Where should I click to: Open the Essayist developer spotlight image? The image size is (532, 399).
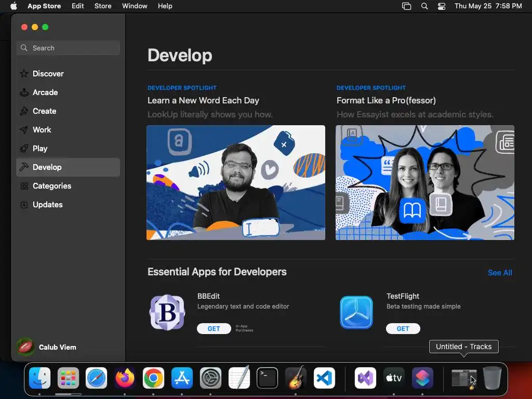point(425,182)
